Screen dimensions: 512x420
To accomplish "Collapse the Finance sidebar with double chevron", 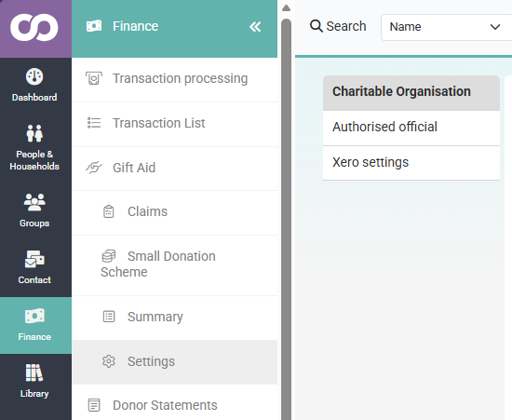I will pos(255,26).
